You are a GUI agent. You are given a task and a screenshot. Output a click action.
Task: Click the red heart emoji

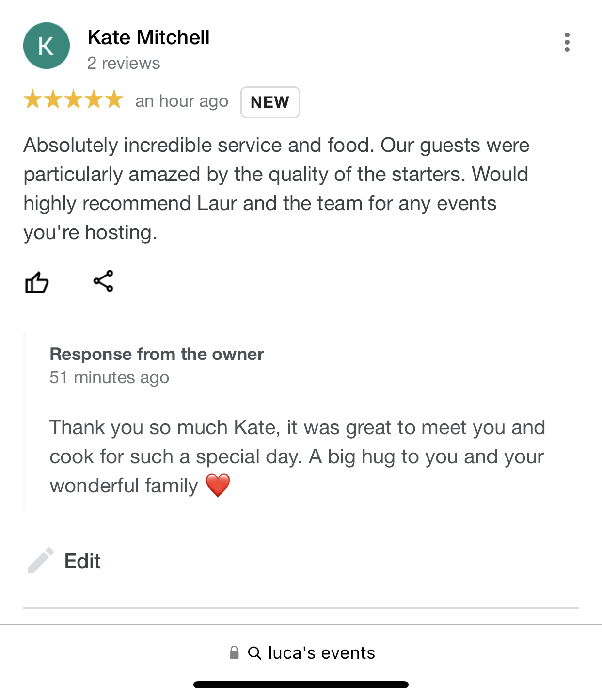218,486
